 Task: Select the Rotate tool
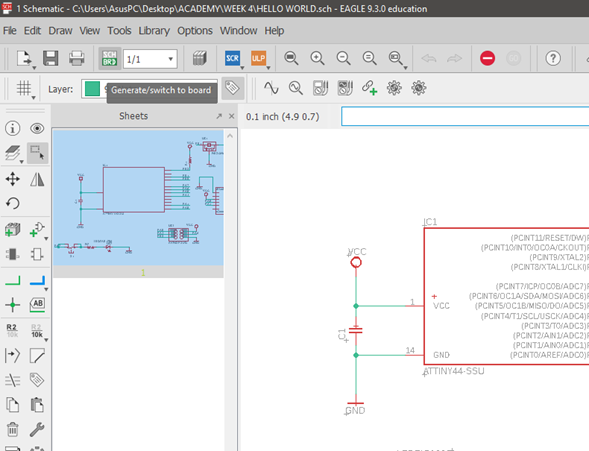12,204
